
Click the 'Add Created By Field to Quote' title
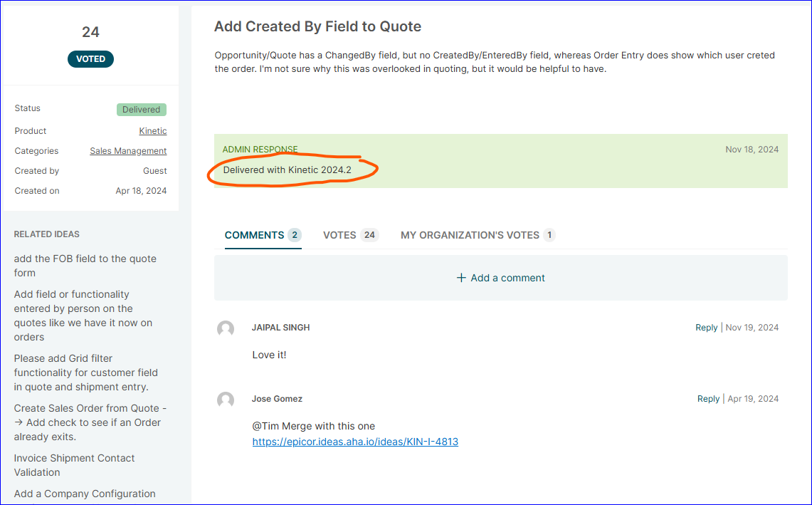tap(317, 26)
